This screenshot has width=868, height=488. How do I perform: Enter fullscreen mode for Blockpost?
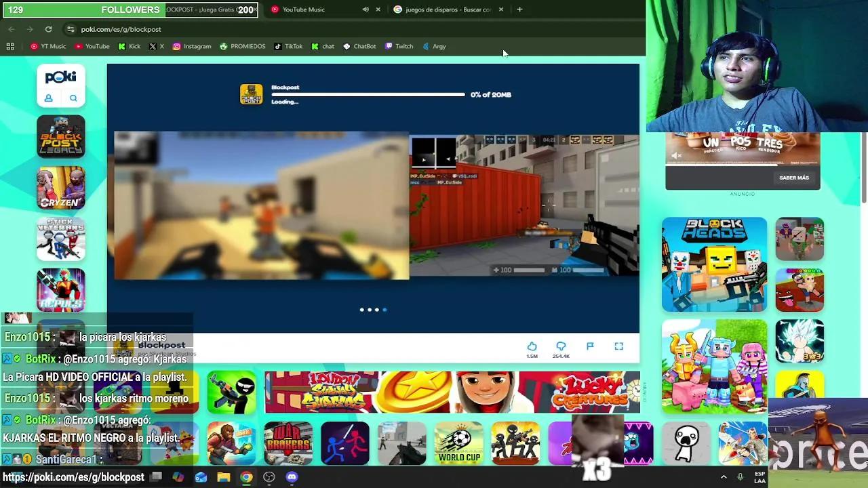(619, 346)
